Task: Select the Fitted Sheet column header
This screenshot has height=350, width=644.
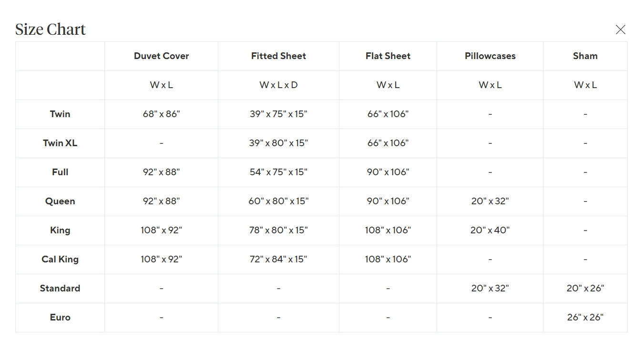Action: pos(278,56)
